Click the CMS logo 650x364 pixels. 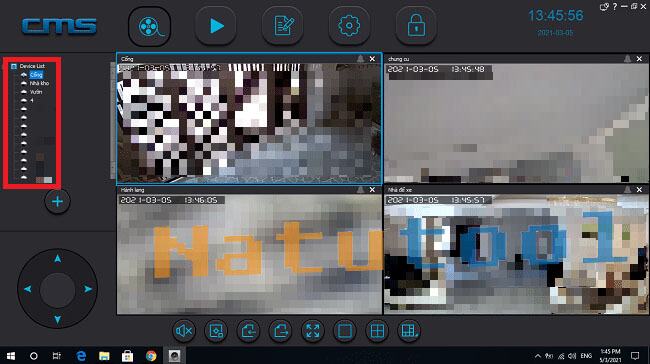click(x=59, y=26)
